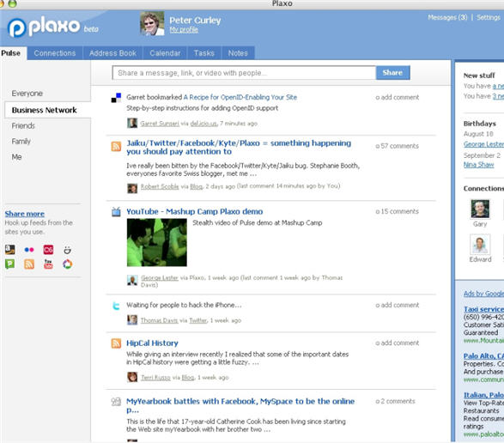
Task: Open the My profile link
Action: (184, 30)
